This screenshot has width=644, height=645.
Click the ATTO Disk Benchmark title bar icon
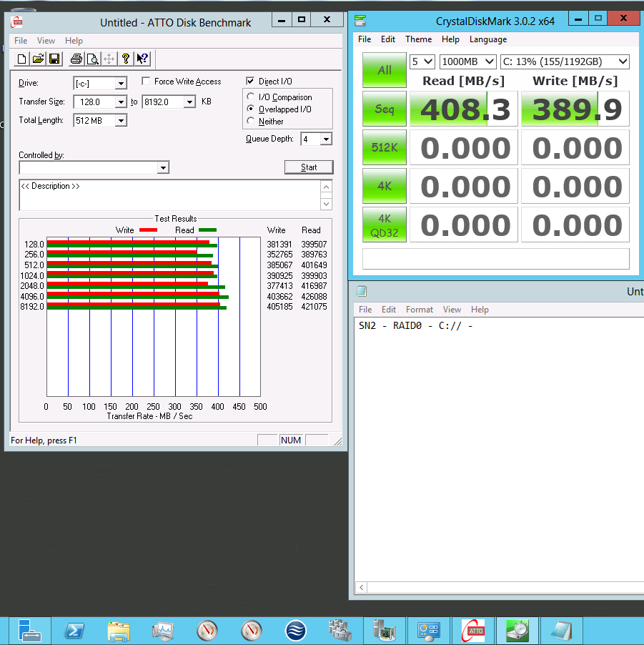pos(16,22)
